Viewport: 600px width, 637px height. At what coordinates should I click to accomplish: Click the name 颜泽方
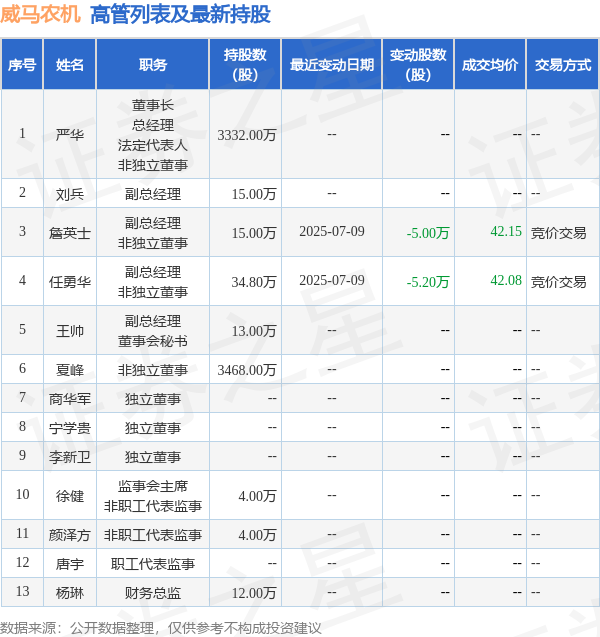[x=70, y=535]
